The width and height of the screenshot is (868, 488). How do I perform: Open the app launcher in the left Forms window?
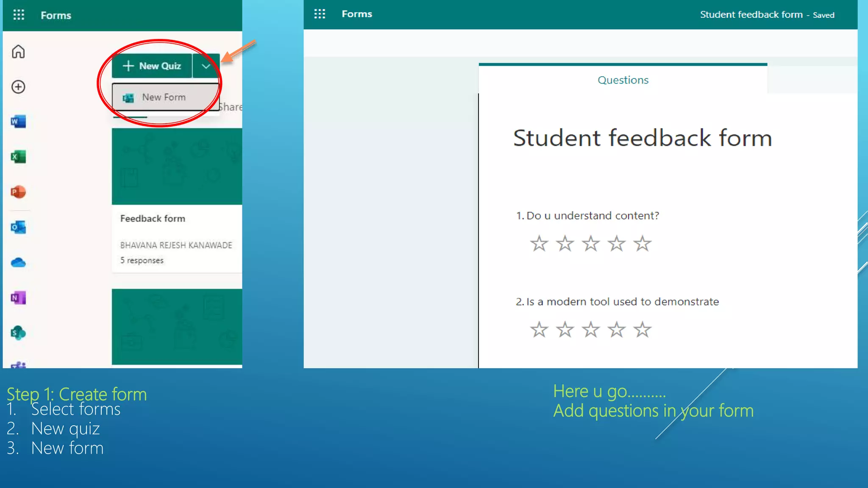click(19, 15)
